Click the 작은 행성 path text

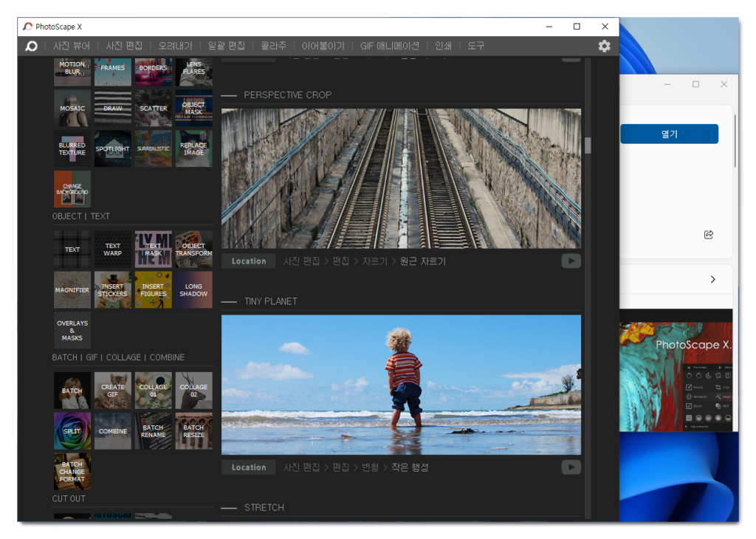tap(410, 467)
